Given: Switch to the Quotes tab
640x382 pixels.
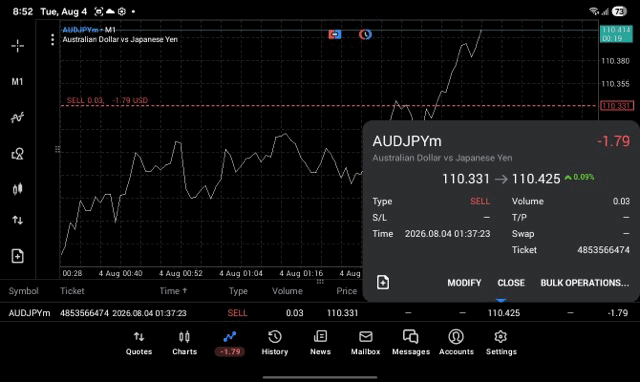Looking at the screenshot, I should (139, 343).
